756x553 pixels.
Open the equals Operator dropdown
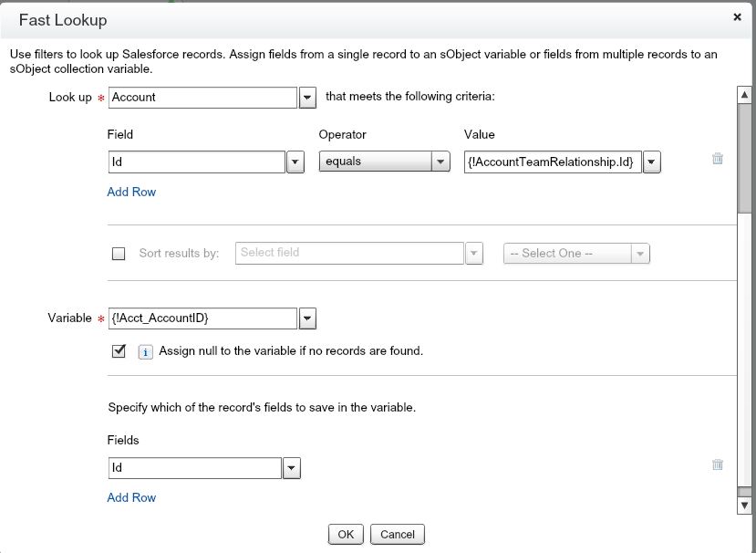tap(441, 162)
